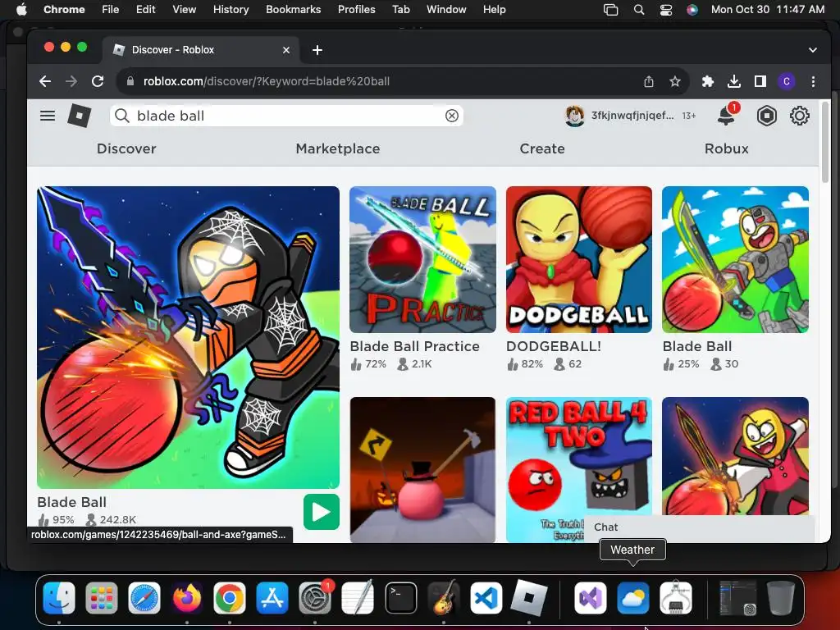Image resolution: width=840 pixels, height=630 pixels.
Task: Open the File menu
Action: pyautogui.click(x=111, y=10)
